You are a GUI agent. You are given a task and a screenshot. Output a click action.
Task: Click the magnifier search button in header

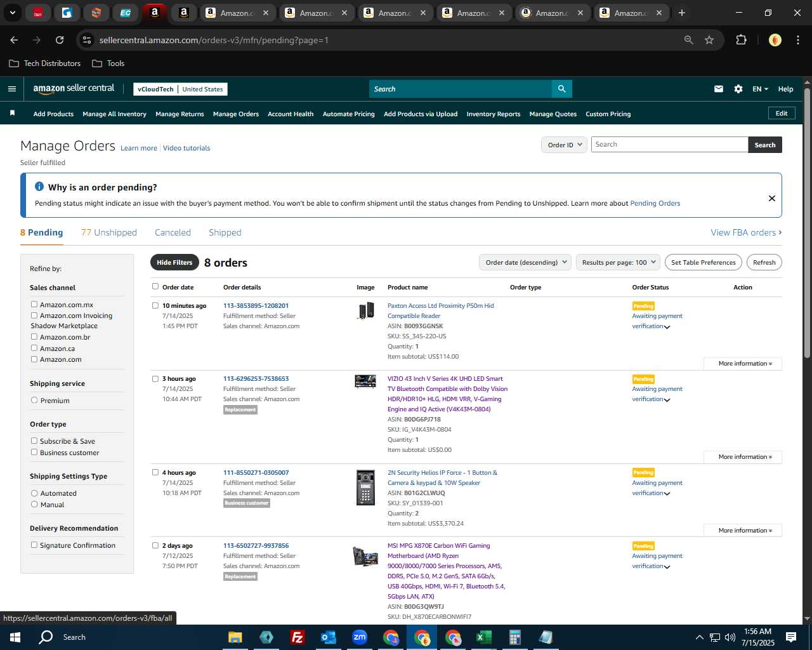click(561, 89)
